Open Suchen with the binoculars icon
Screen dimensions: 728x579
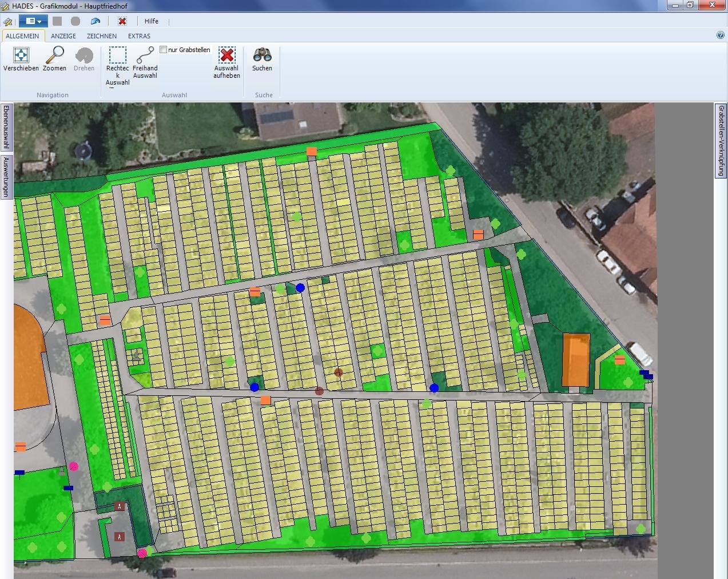(262, 60)
